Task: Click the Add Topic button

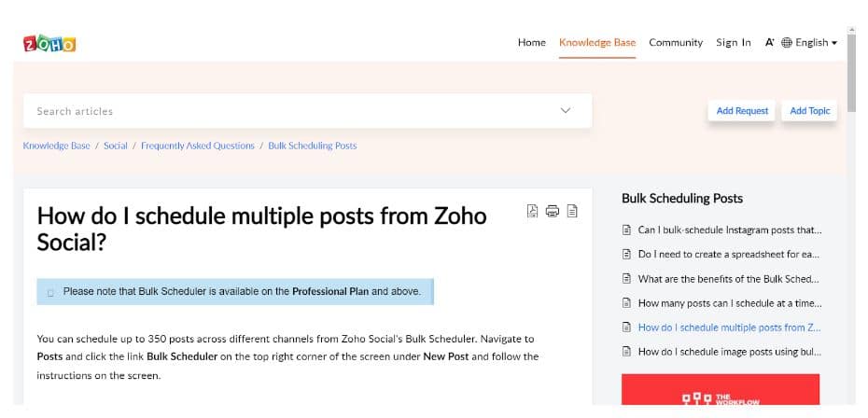Action: click(x=809, y=111)
